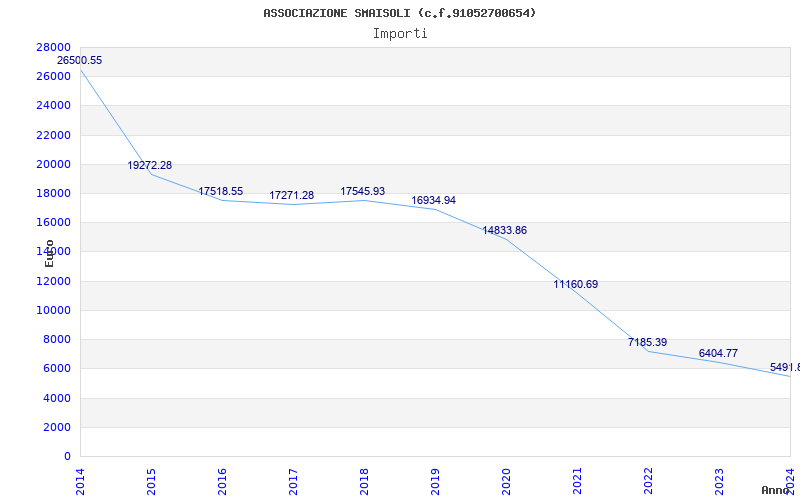Click the Anno axis title
800x500 pixels.
click(775, 490)
